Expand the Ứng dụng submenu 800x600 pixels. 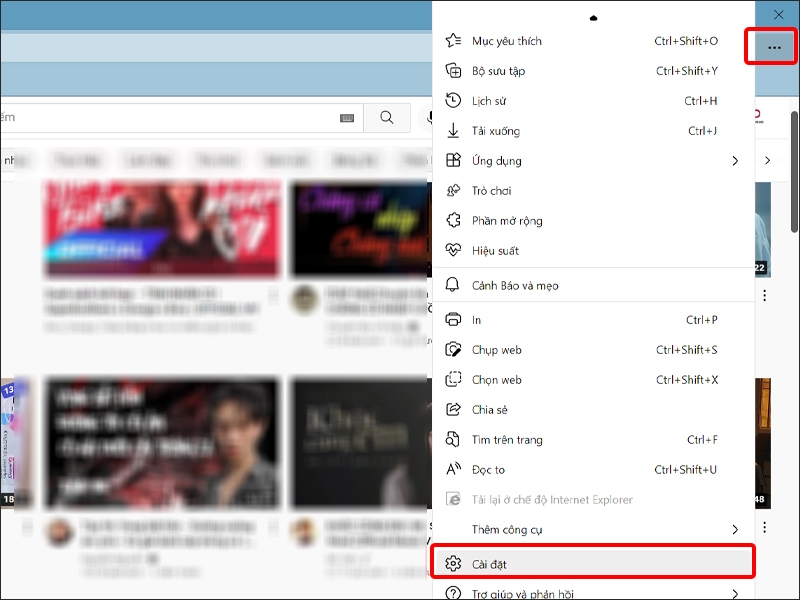(x=735, y=160)
